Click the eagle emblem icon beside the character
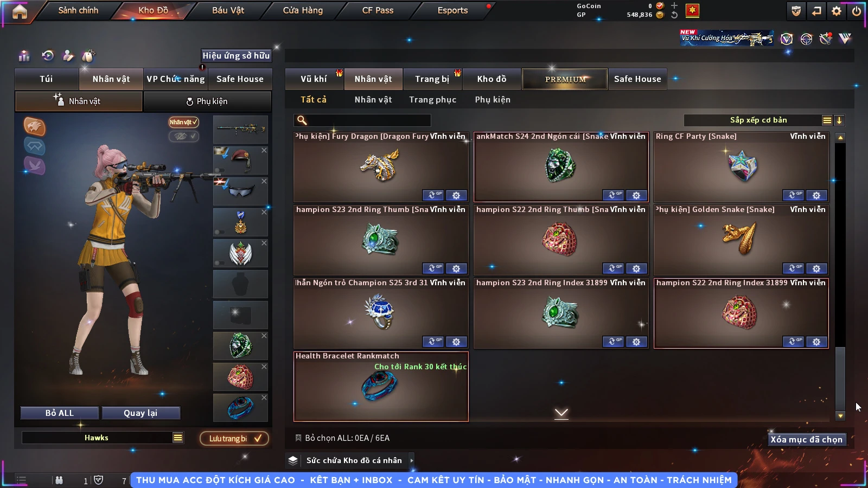 [x=35, y=126]
